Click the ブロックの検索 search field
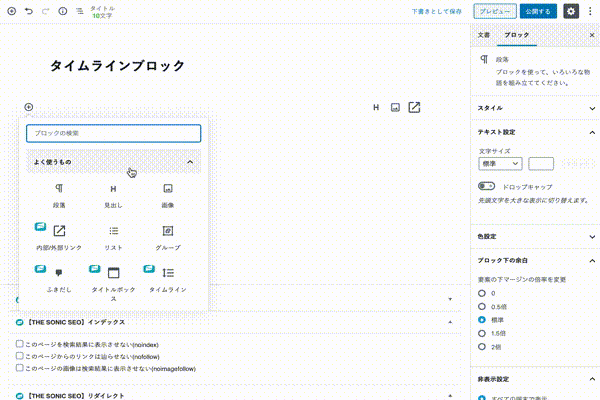Image resolution: width=600 pixels, height=400 pixels. pos(113,133)
